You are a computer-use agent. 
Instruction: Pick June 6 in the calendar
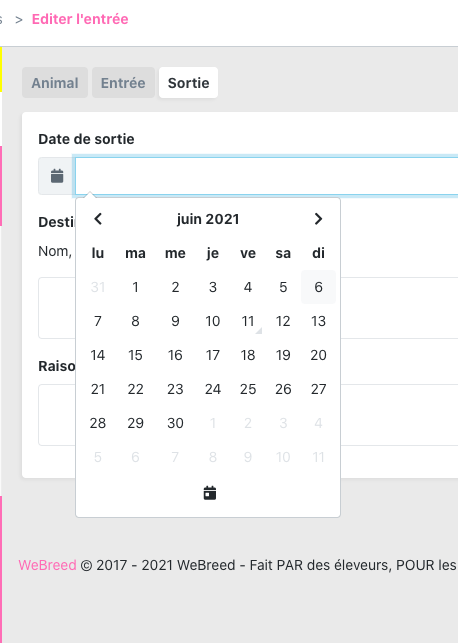click(x=319, y=287)
